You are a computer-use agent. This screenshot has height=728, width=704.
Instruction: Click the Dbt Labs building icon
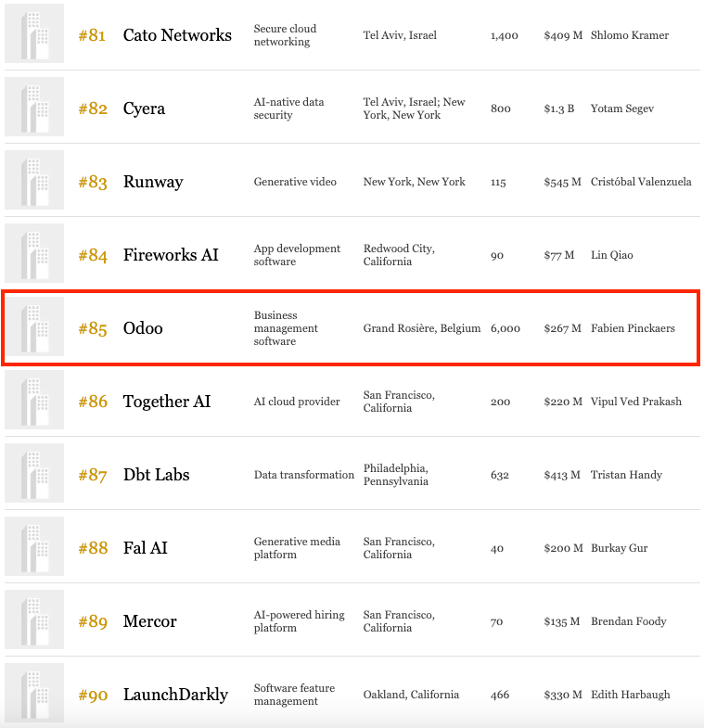point(34,473)
